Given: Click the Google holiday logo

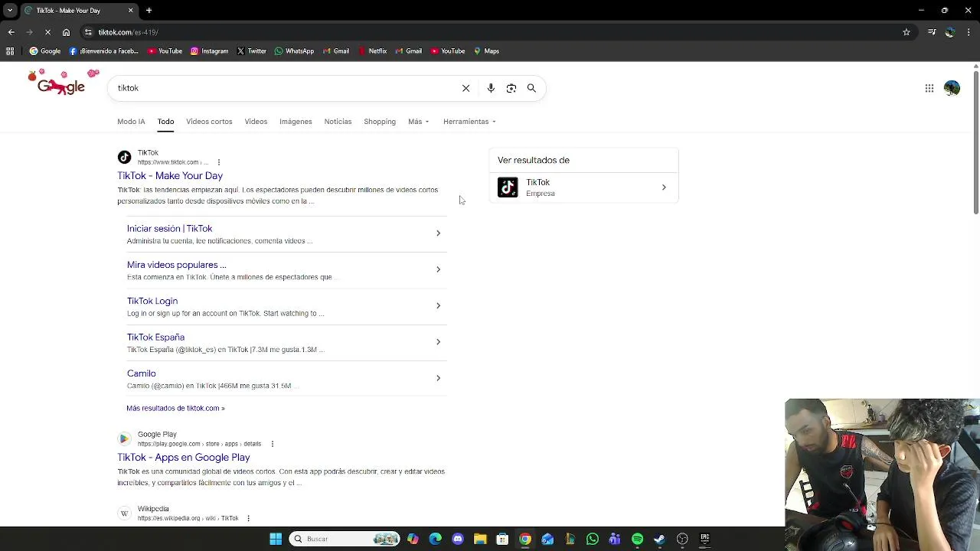Looking at the screenshot, I should pyautogui.click(x=63, y=83).
